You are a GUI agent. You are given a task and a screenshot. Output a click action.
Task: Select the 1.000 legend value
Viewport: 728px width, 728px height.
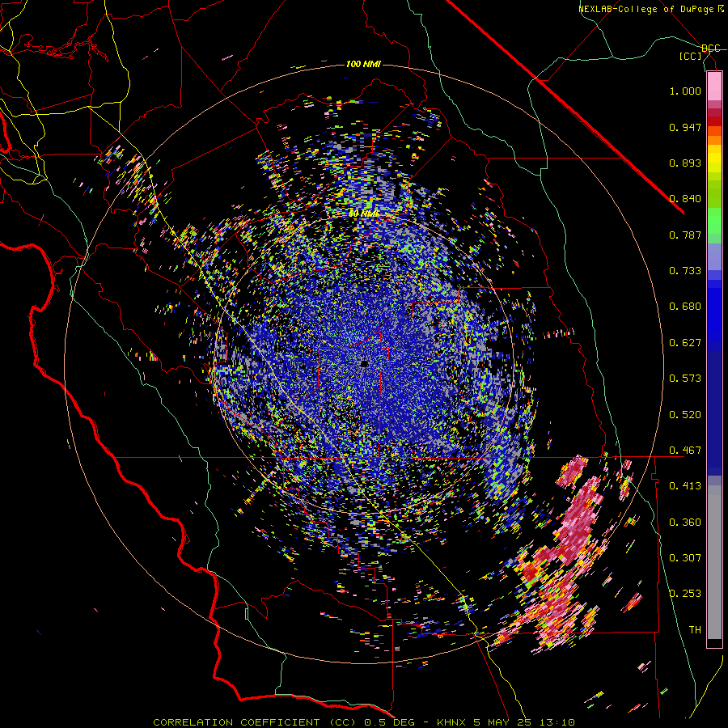pos(685,91)
